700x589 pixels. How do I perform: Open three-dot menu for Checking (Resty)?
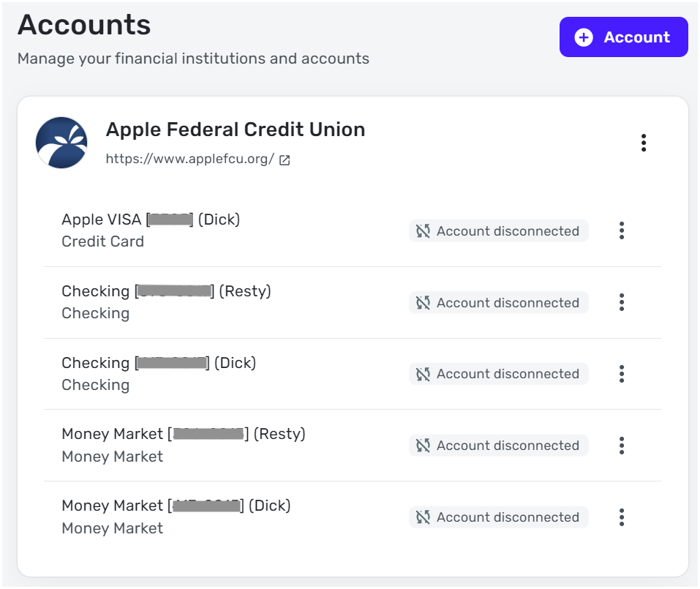[622, 303]
